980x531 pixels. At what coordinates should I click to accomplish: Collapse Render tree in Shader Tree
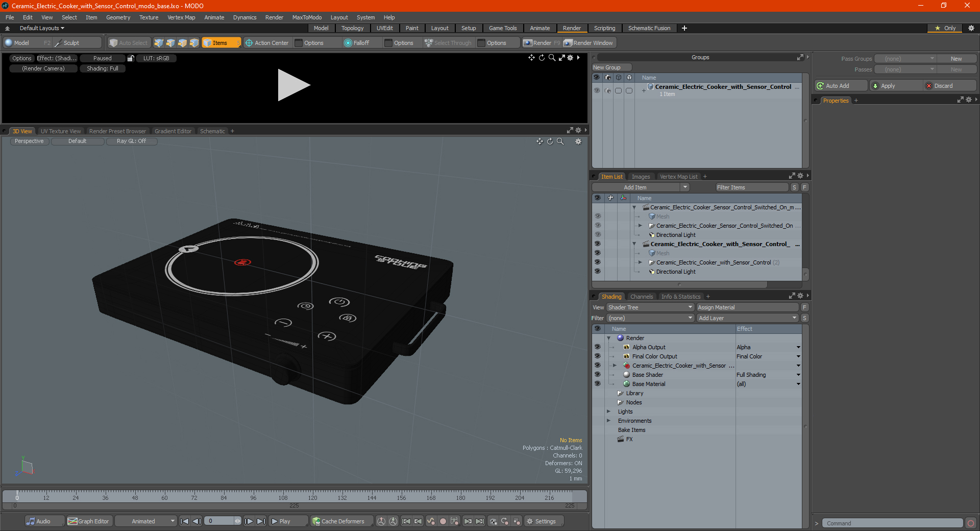point(608,338)
